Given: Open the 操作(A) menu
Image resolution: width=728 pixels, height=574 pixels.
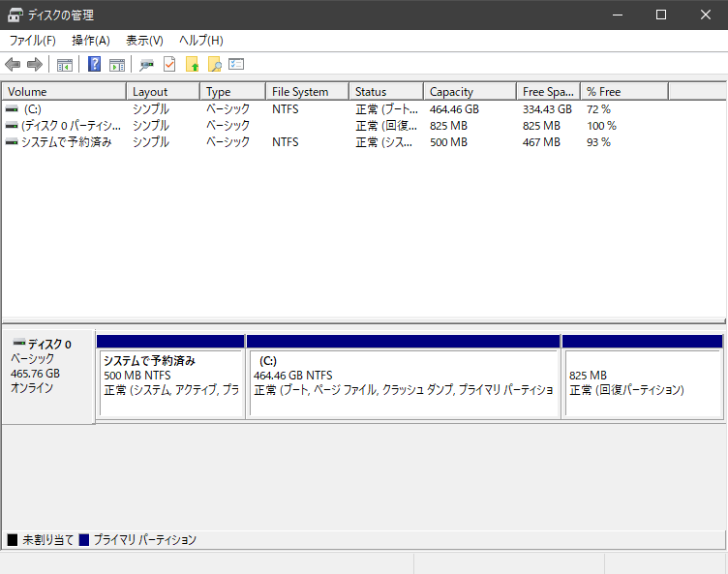Looking at the screenshot, I should 91,41.
